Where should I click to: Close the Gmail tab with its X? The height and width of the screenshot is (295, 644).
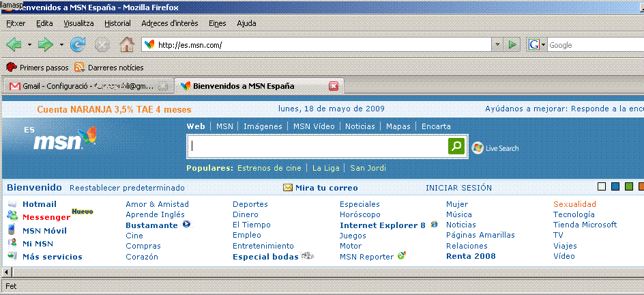pos(164,86)
